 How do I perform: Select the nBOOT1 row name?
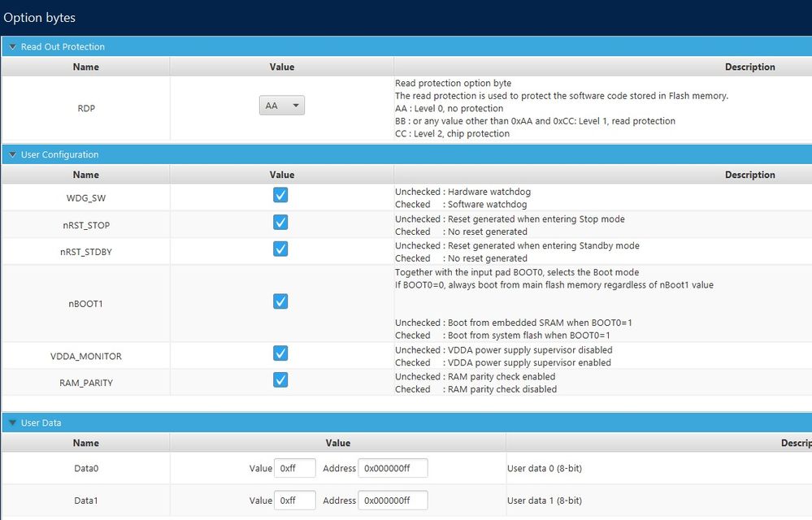(86, 304)
